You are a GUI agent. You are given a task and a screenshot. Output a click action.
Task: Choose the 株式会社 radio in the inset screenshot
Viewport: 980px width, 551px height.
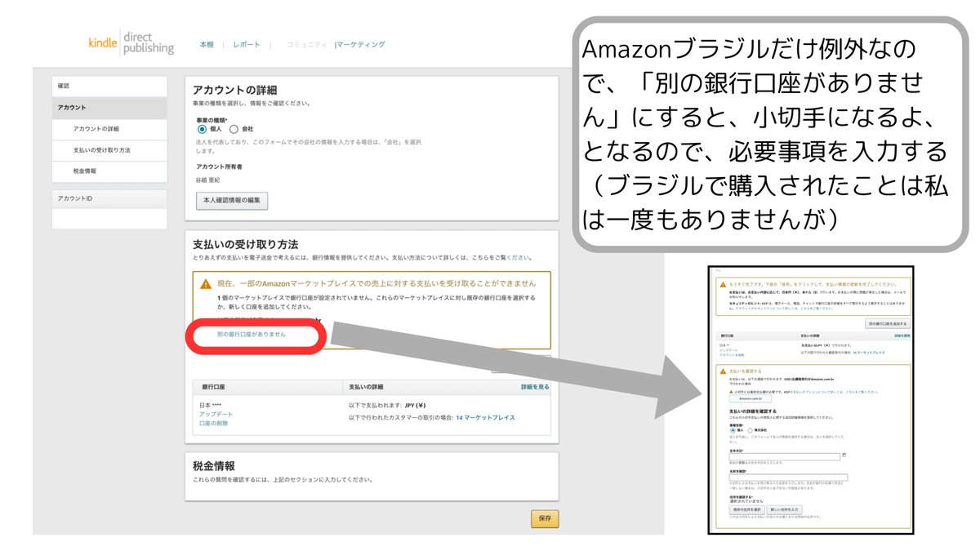point(751,429)
